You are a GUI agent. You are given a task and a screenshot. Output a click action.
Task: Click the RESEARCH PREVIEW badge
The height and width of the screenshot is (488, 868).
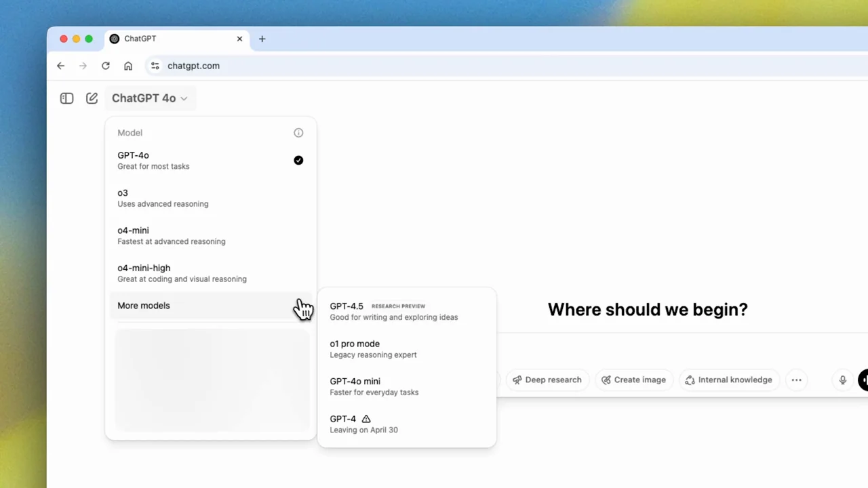point(398,306)
